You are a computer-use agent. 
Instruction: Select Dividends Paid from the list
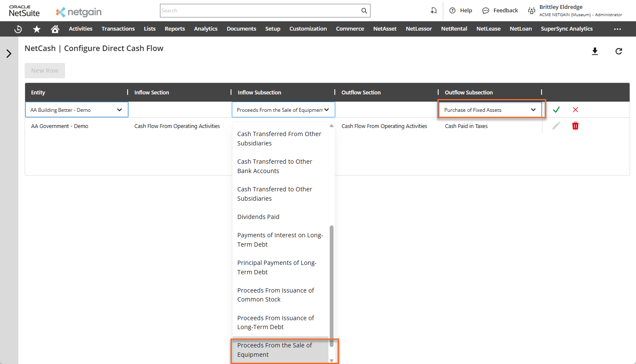[258, 217]
